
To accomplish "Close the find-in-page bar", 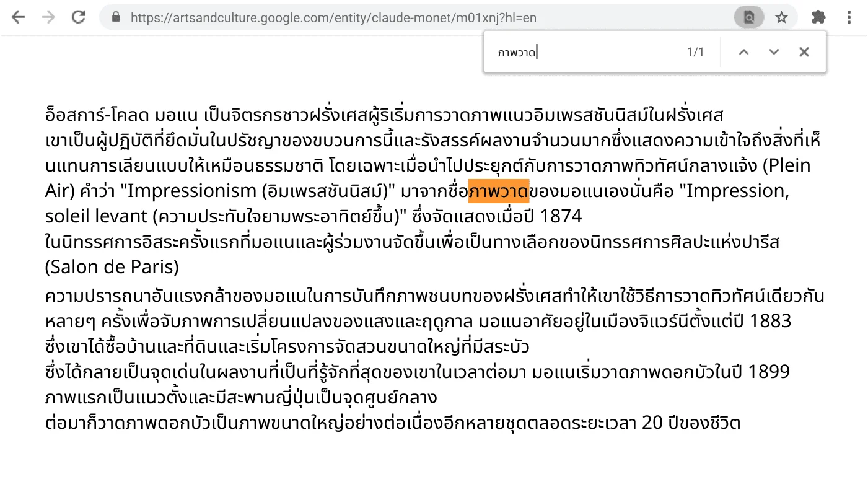I will click(x=804, y=52).
